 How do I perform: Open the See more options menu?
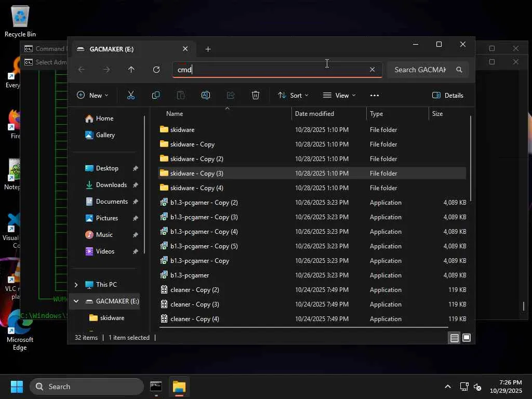[375, 95]
